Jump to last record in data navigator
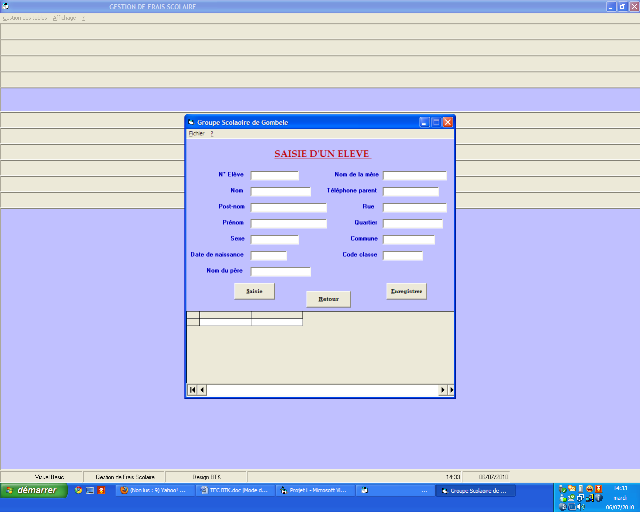This screenshot has height=512, width=640. point(451,390)
